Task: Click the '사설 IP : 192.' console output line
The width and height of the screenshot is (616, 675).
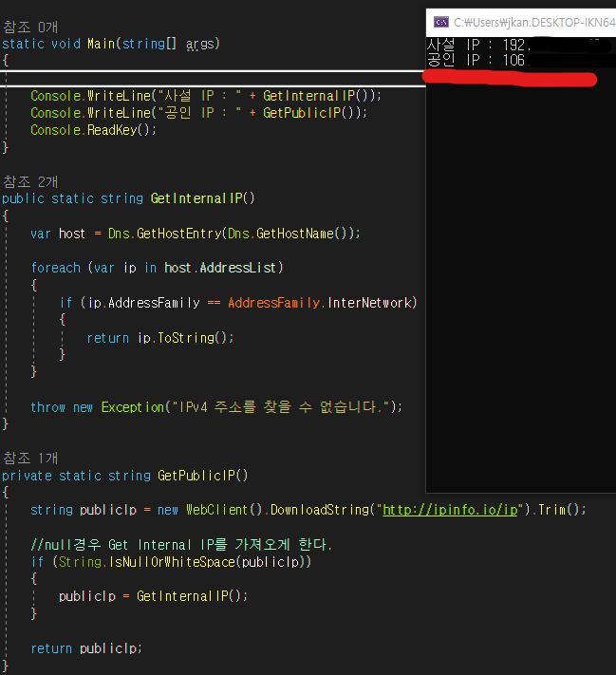Action: click(x=476, y=45)
